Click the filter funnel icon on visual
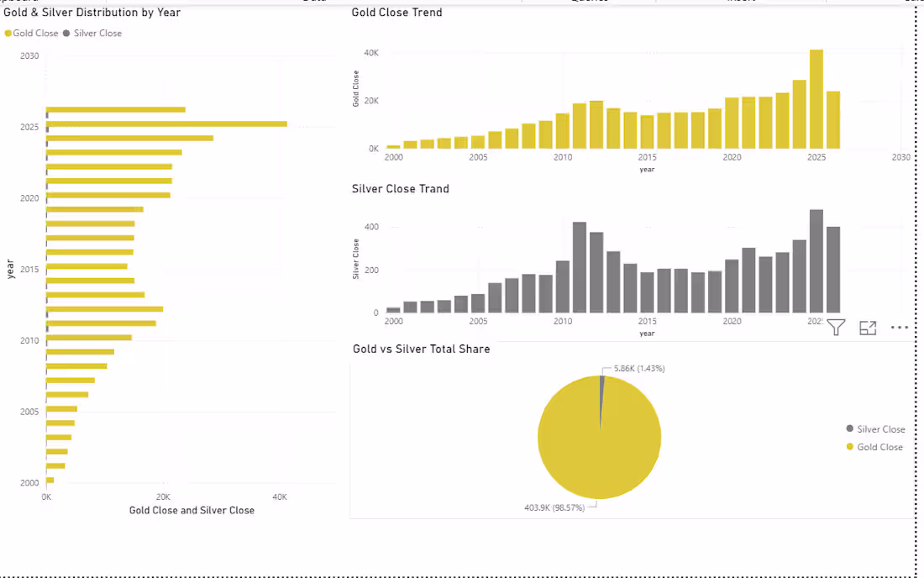The width and height of the screenshot is (924, 578). (836, 327)
